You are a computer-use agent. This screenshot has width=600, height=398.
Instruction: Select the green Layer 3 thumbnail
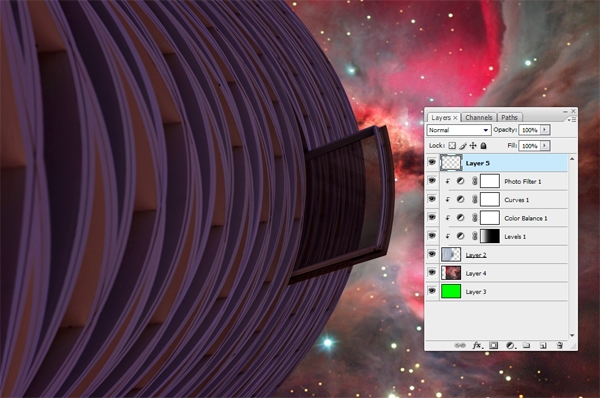(x=451, y=291)
